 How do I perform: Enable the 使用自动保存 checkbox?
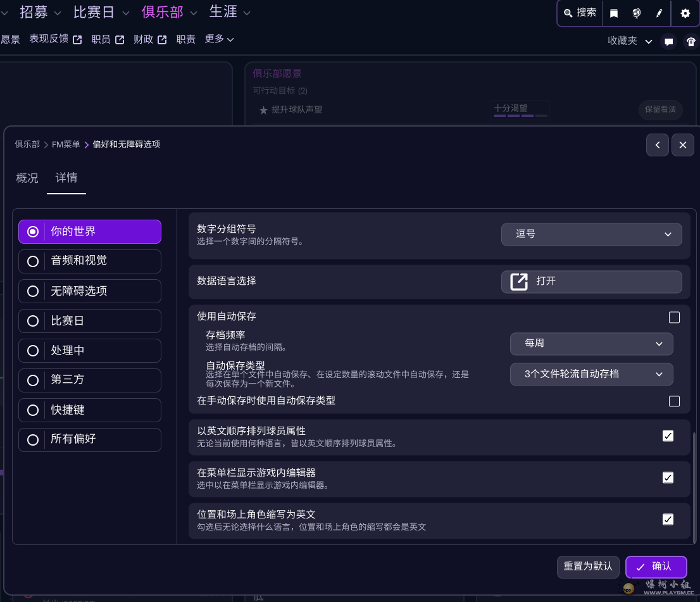click(x=674, y=317)
